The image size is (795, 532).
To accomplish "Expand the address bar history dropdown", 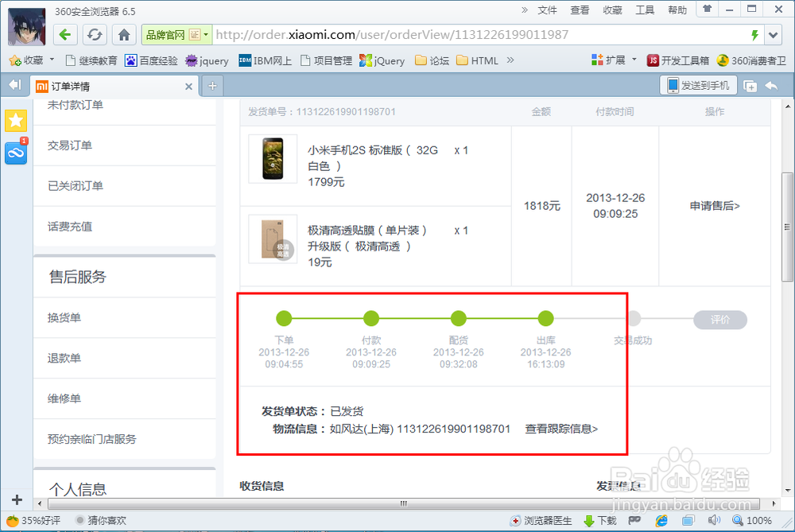I will pos(773,35).
